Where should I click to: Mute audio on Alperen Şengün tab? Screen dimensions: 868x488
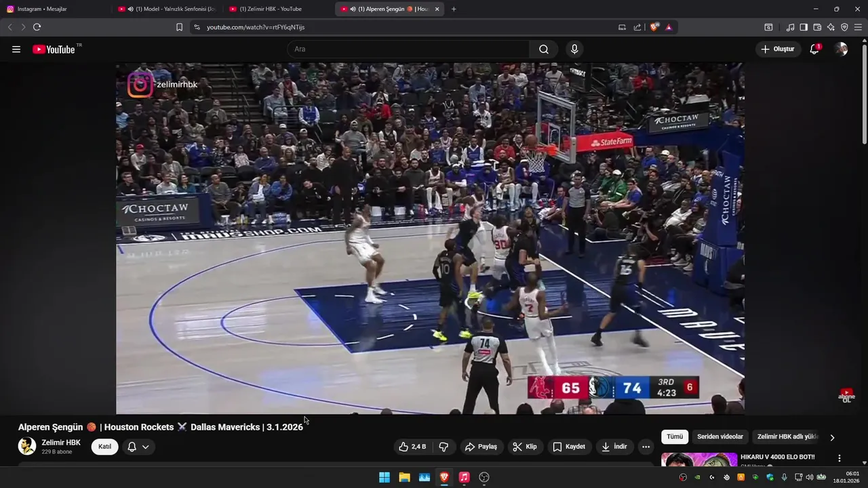click(x=353, y=9)
